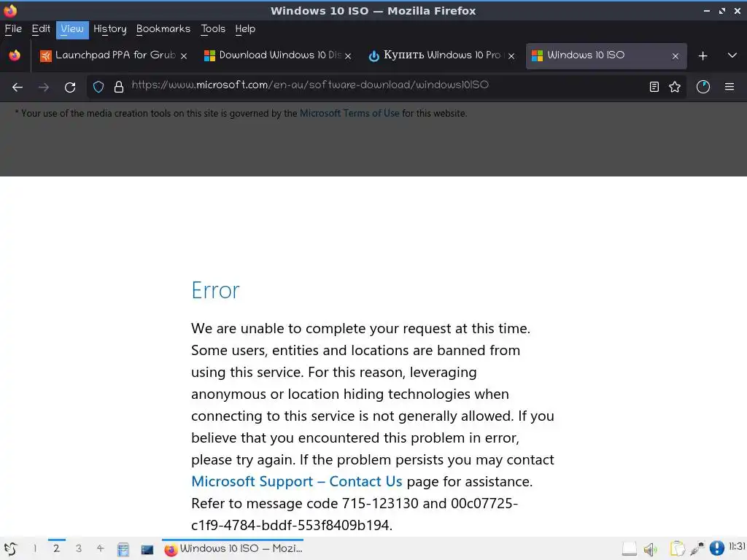
Task: Open the desktop start menu bird icon
Action: (x=11, y=548)
